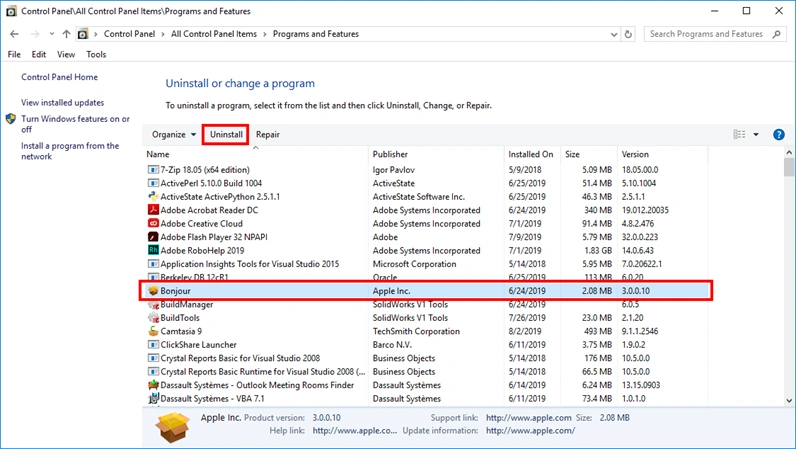The image size is (796, 449).
Task: Select the Dassault Systèmes VBA 7.1 icon
Action: click(x=153, y=399)
